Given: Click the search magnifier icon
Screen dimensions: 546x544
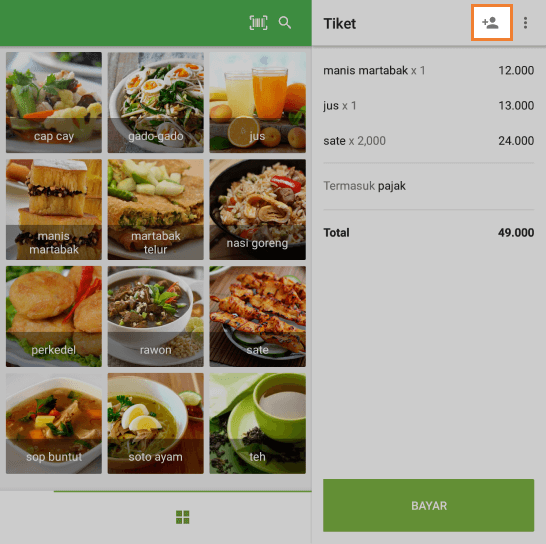Looking at the screenshot, I should click(285, 23).
